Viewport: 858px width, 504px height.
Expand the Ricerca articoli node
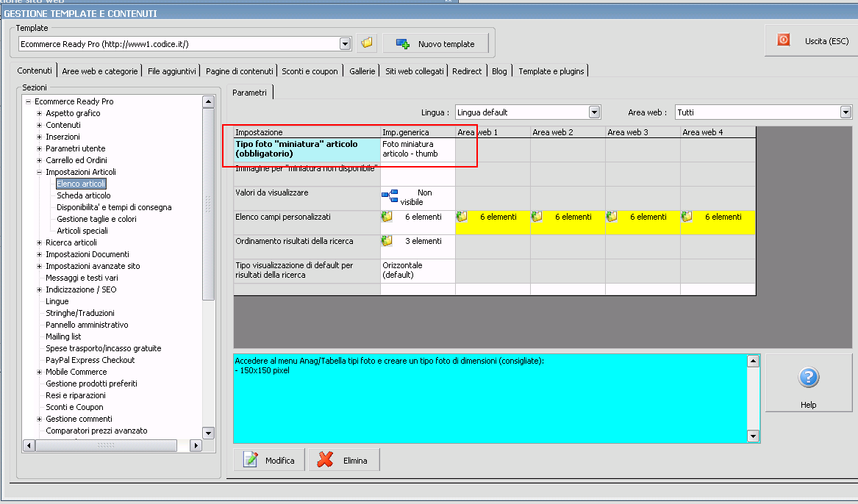39,242
